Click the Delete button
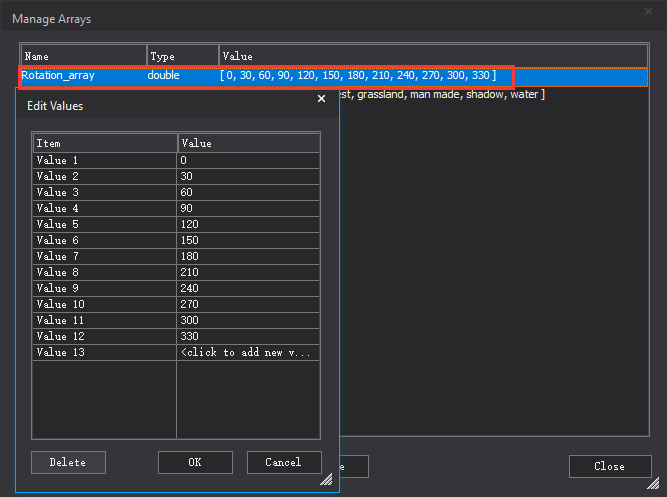The height and width of the screenshot is (497, 667). [68, 462]
